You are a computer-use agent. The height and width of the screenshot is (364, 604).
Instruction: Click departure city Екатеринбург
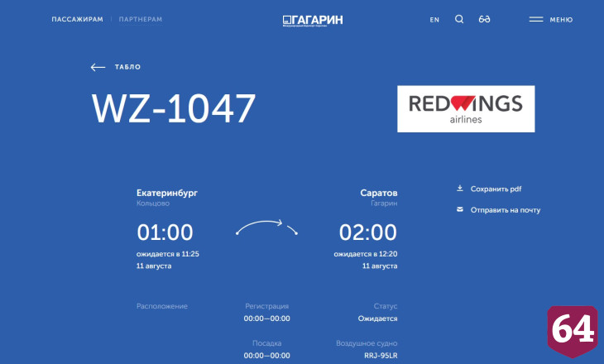pyautogui.click(x=167, y=193)
